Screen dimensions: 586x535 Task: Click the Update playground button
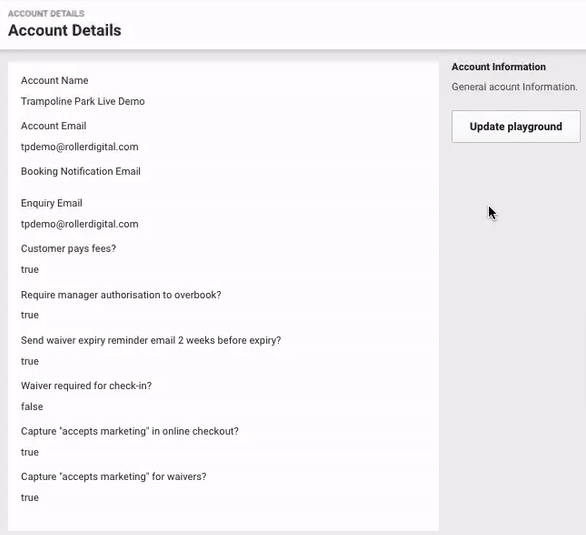click(516, 126)
